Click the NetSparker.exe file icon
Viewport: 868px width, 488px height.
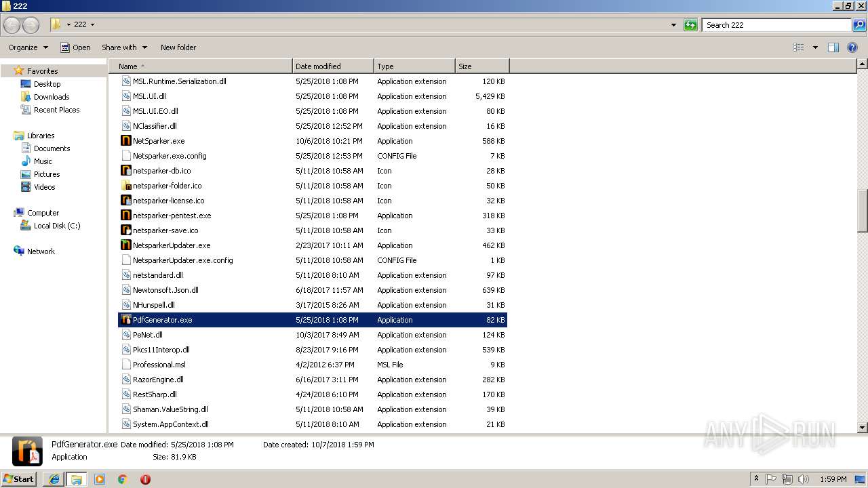click(125, 141)
